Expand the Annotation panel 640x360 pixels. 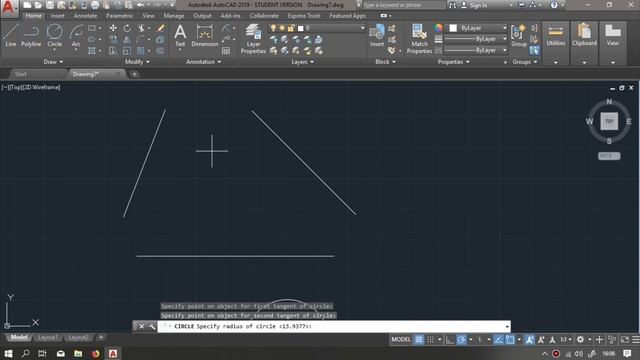pyautogui.click(x=204, y=62)
